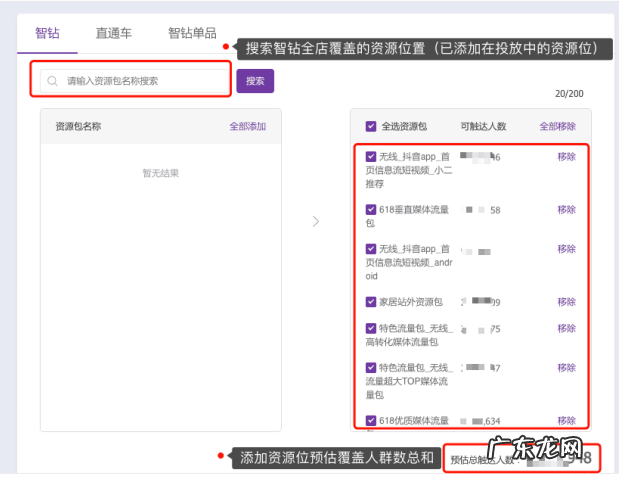This screenshot has width=621, height=477.
Task: Click the 家居站外资源包 row name
Action: tap(411, 302)
